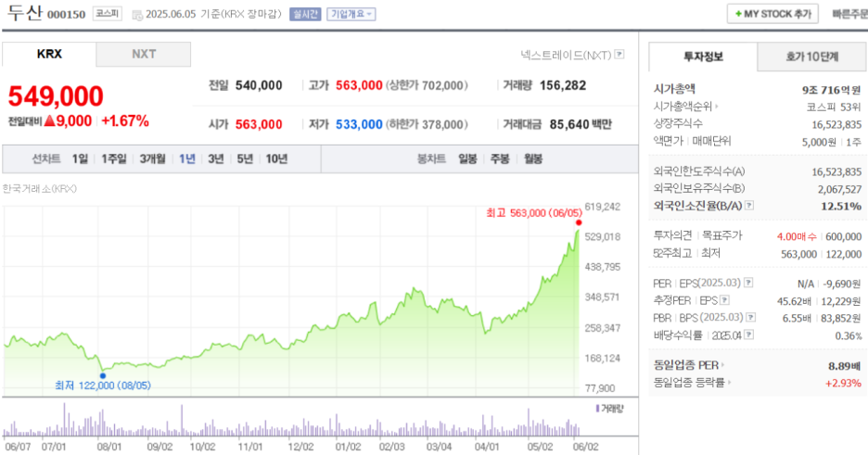Screen dimensions: 868x455
Task: Click the 거래량 value 156,282
Action: pyautogui.click(x=562, y=85)
